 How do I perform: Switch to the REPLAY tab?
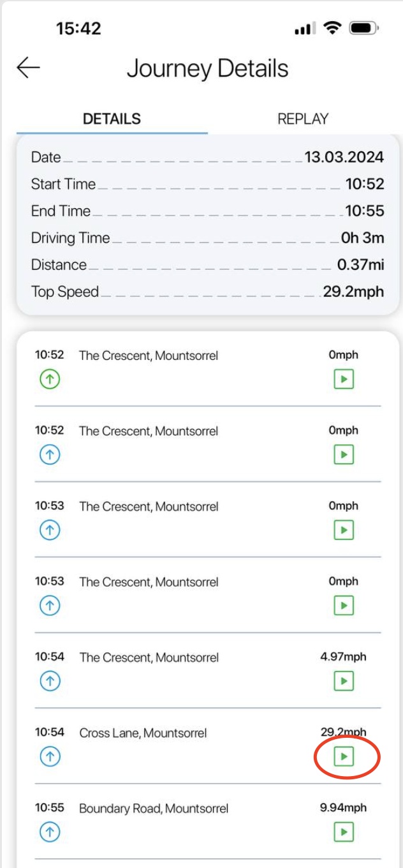[302, 119]
